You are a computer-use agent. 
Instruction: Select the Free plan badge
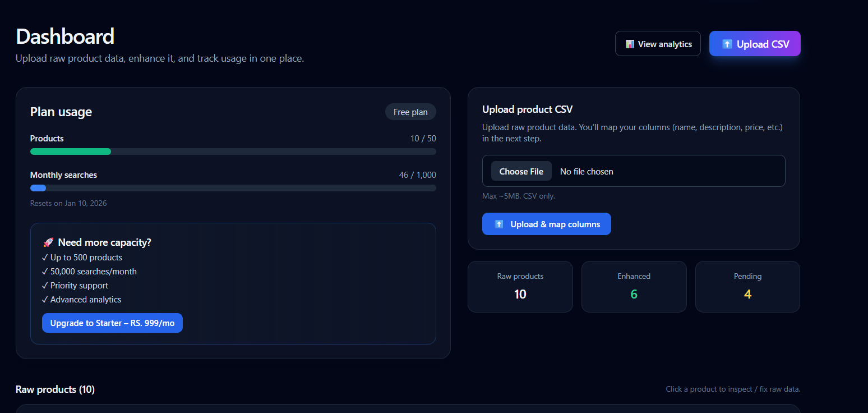pyautogui.click(x=410, y=112)
